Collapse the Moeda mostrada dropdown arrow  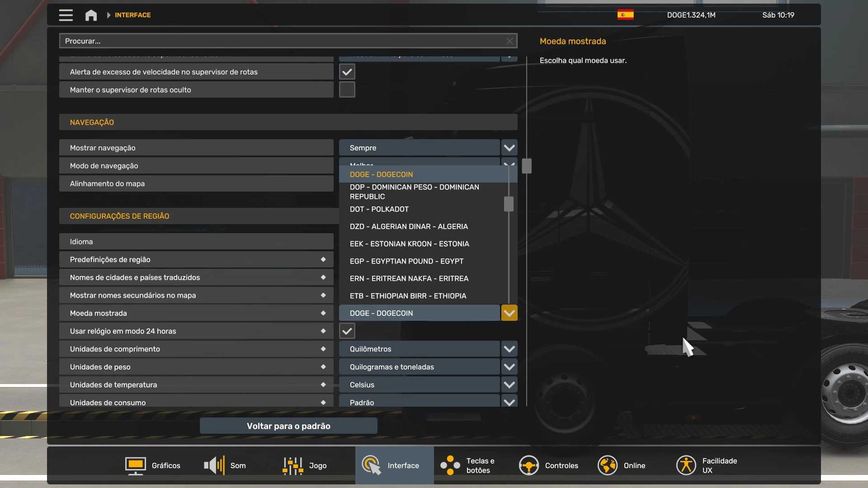[509, 313]
